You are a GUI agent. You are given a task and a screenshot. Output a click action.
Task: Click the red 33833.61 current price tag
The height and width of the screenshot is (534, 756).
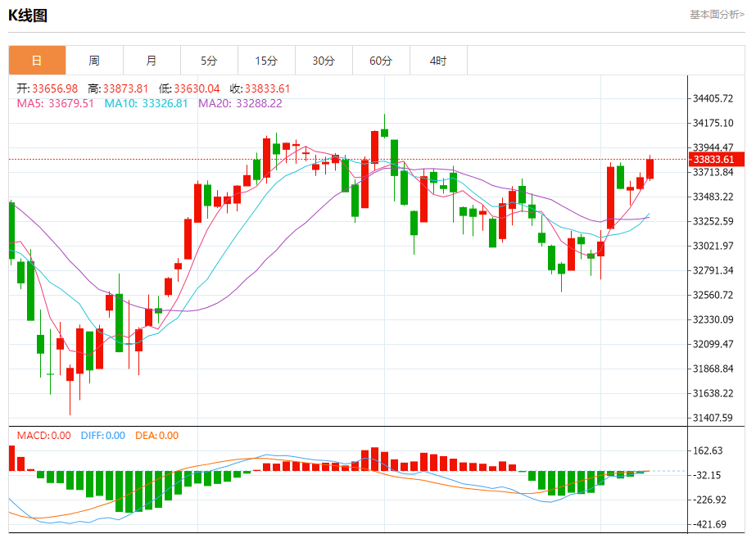(717, 160)
